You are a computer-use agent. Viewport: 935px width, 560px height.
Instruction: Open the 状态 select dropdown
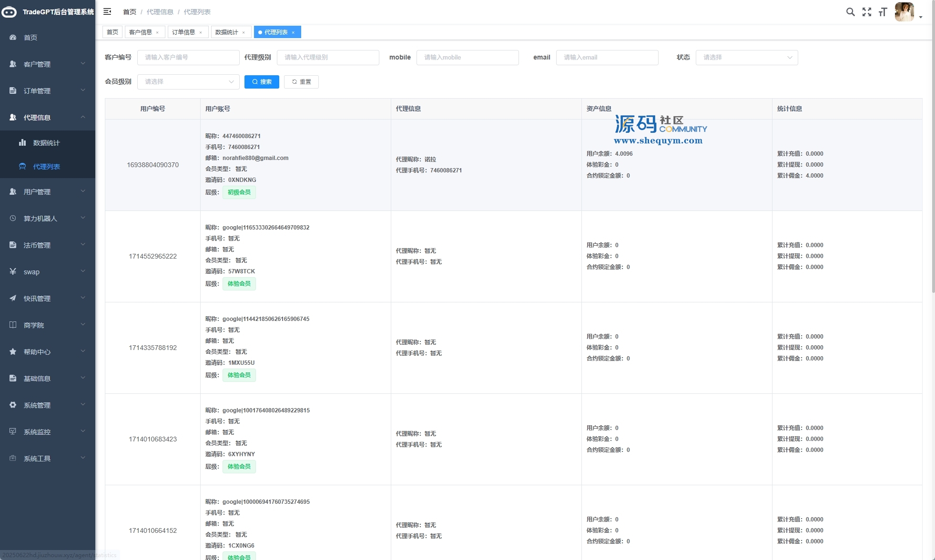coord(746,58)
